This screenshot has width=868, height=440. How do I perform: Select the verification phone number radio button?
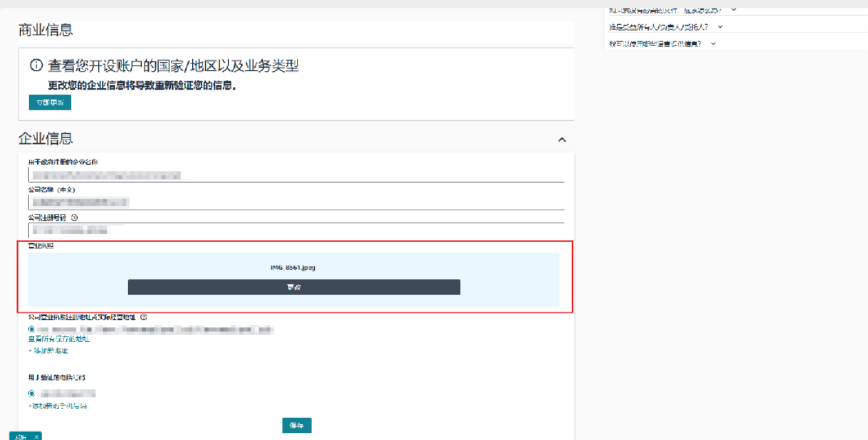click(x=32, y=393)
